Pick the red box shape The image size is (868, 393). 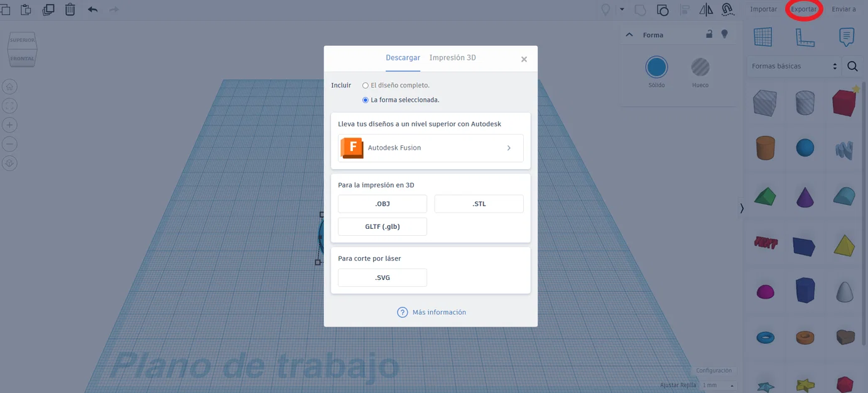pos(845,103)
